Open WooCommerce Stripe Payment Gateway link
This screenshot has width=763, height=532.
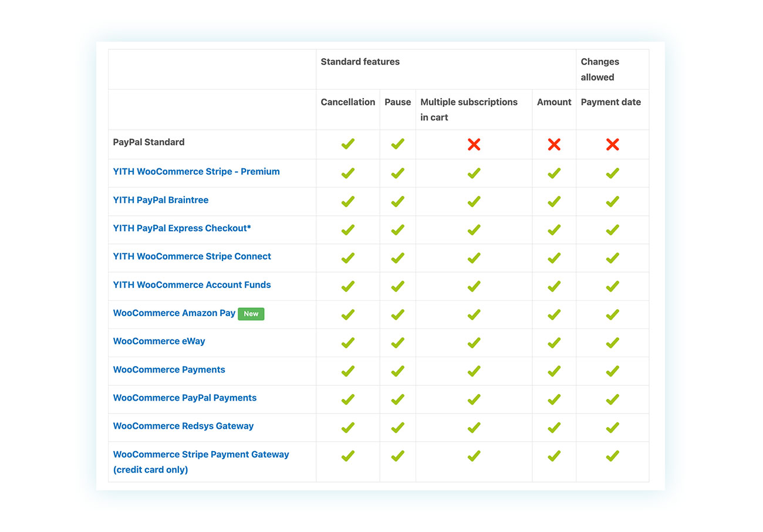(x=201, y=462)
